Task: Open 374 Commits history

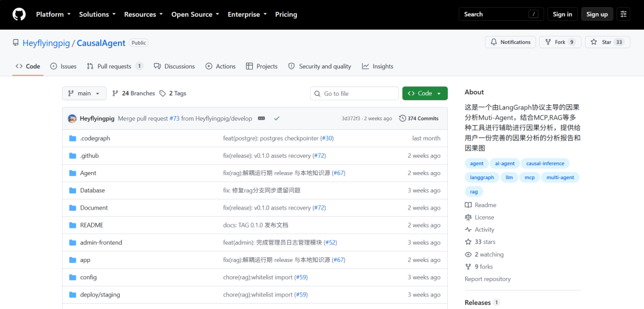Action: click(419, 118)
